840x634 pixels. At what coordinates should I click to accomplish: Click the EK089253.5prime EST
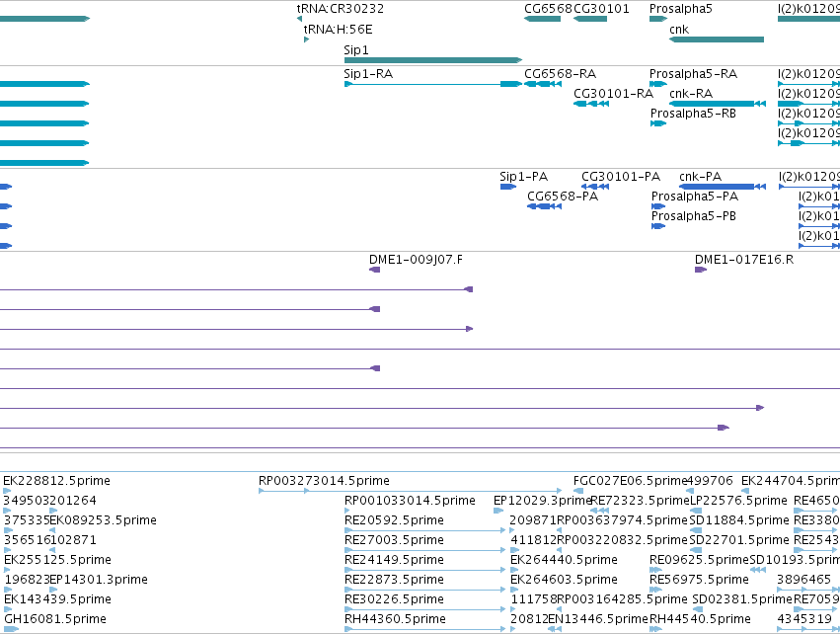(x=53, y=530)
